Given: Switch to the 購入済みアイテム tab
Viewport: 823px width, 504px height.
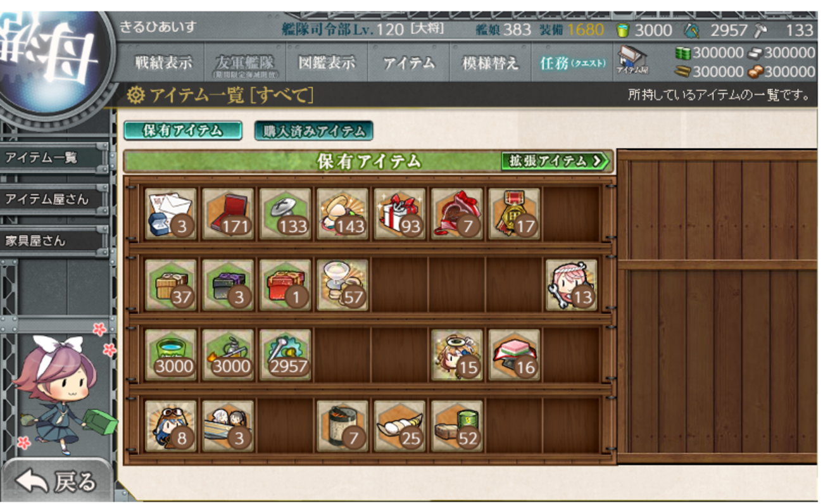Looking at the screenshot, I should pyautogui.click(x=313, y=130).
